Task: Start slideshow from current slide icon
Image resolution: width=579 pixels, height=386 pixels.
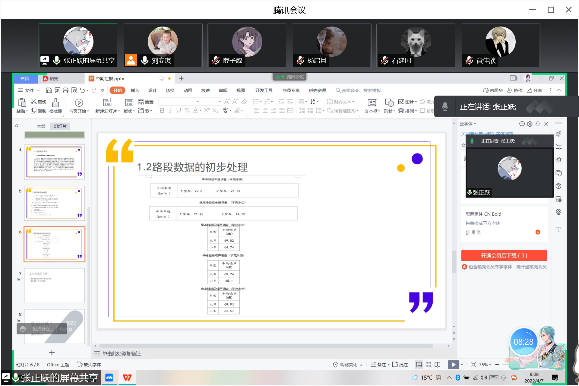Action: (x=79, y=103)
